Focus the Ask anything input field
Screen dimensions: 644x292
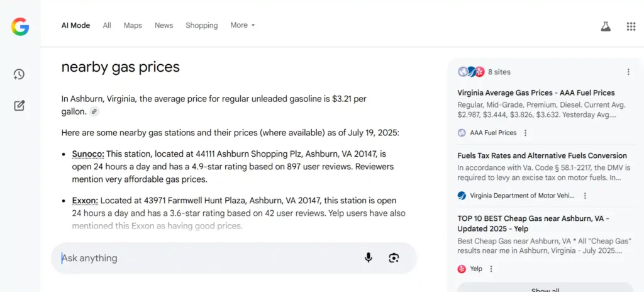click(x=234, y=258)
